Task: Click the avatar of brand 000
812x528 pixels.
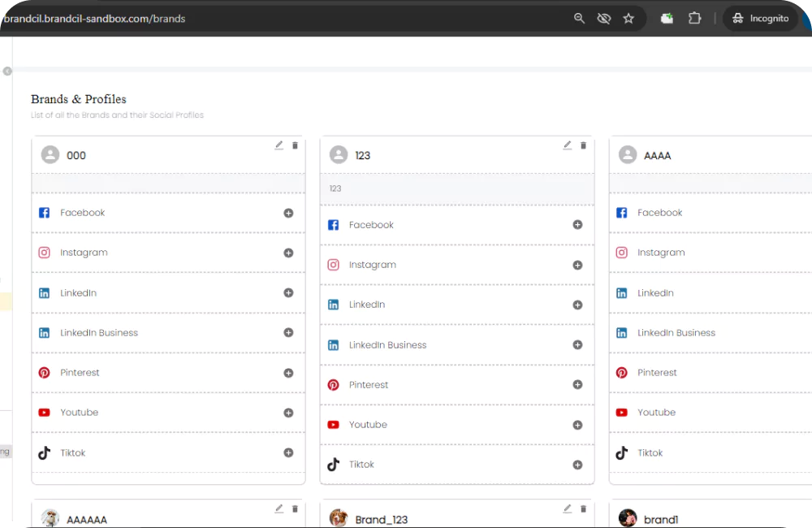Action: pyautogui.click(x=50, y=155)
